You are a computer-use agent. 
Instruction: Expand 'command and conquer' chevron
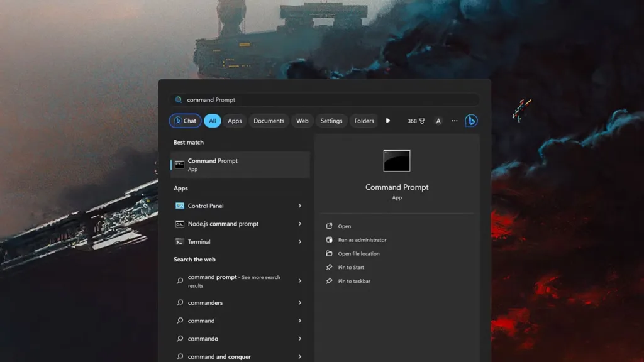pyautogui.click(x=300, y=356)
